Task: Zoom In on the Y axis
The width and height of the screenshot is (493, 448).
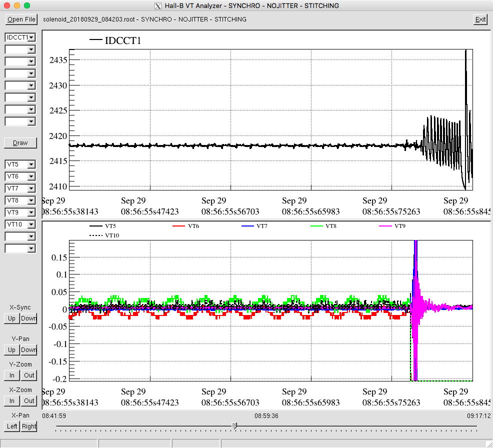Action: point(11,375)
